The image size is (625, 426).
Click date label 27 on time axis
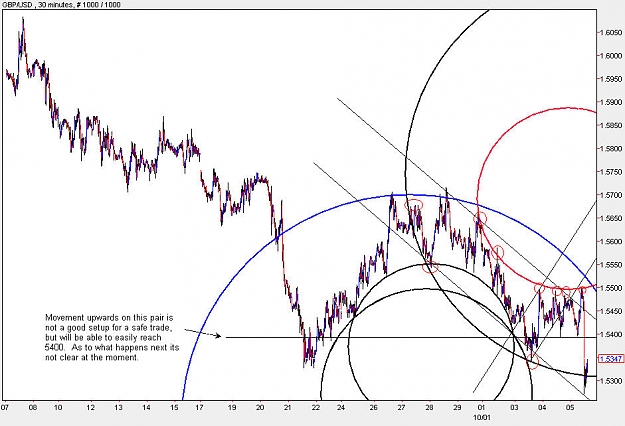[401, 408]
